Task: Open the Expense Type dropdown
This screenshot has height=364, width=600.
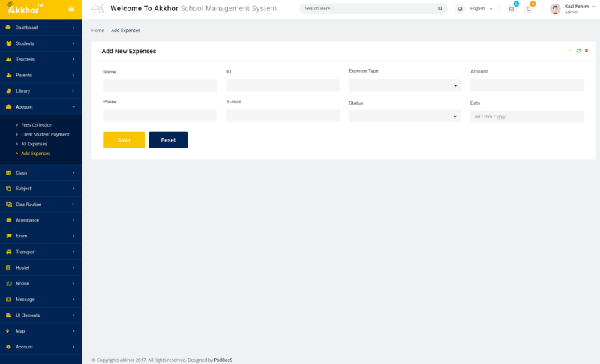Action: [x=405, y=85]
